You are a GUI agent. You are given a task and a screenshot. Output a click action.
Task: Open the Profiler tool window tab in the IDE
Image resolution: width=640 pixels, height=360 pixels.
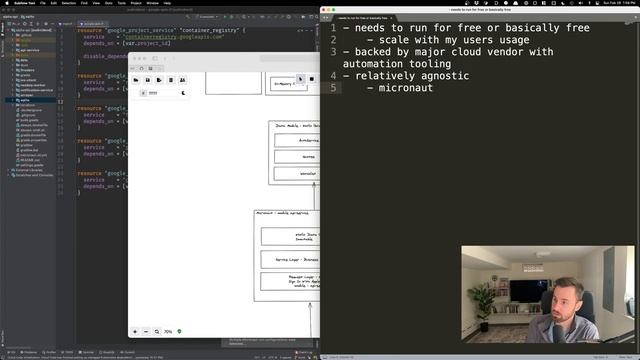tap(49, 352)
